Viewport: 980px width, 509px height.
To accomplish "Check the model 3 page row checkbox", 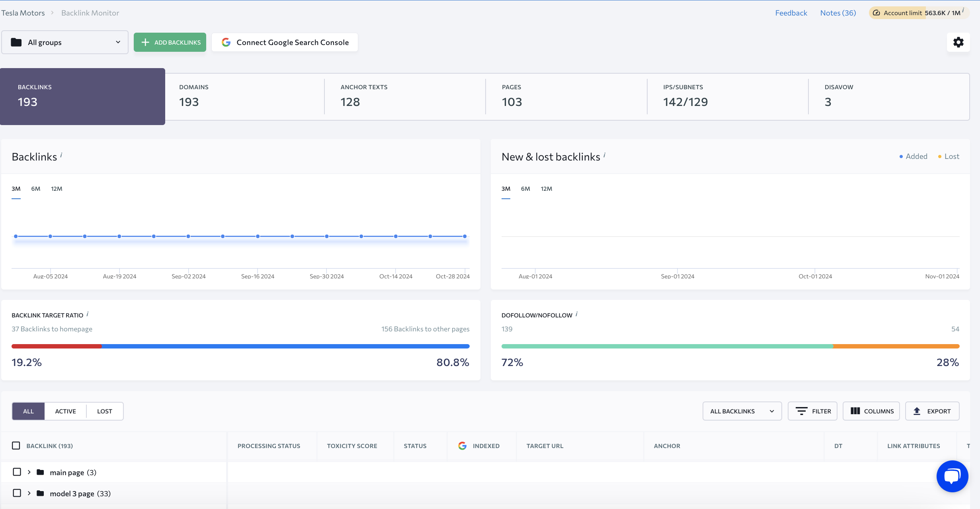I will 17,493.
